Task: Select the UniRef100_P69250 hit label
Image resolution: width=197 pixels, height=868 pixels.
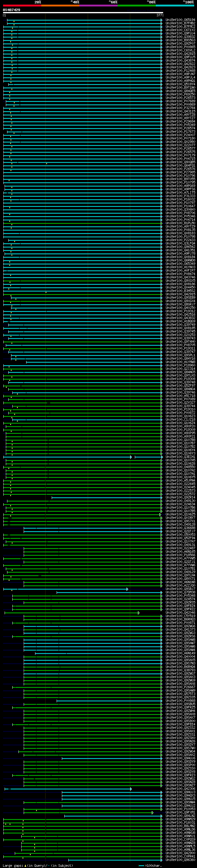Action: coord(180,94)
